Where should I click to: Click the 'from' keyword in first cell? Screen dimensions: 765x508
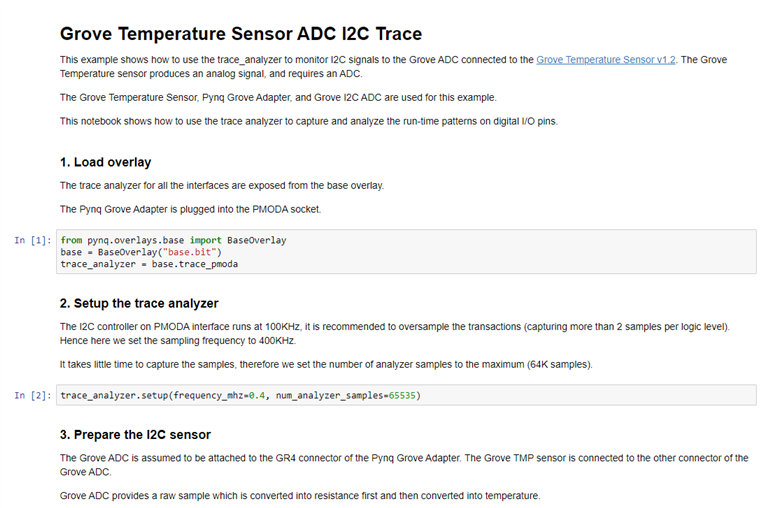[x=71, y=240]
